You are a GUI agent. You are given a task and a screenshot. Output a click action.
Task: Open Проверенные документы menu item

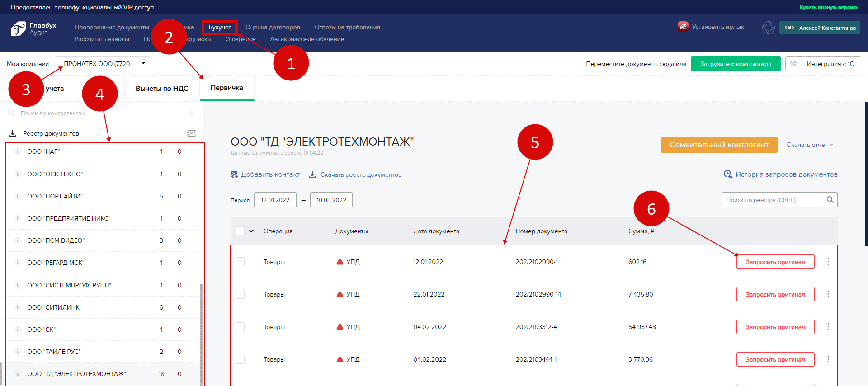[112, 27]
